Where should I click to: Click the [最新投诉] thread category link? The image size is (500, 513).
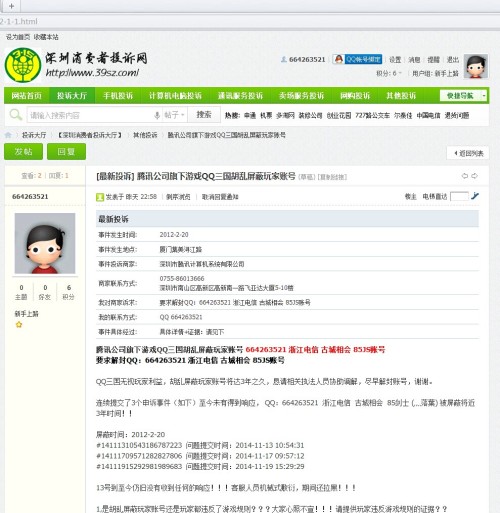[x=115, y=176]
